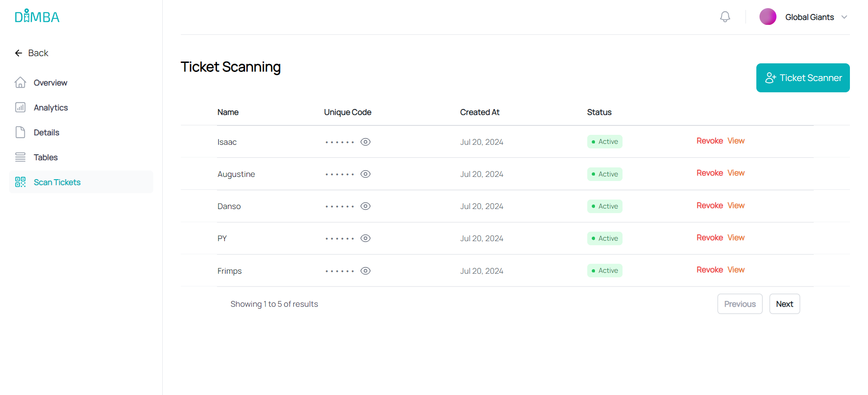868x395 pixels.
Task: Click the Details document icon
Action: coord(20,132)
